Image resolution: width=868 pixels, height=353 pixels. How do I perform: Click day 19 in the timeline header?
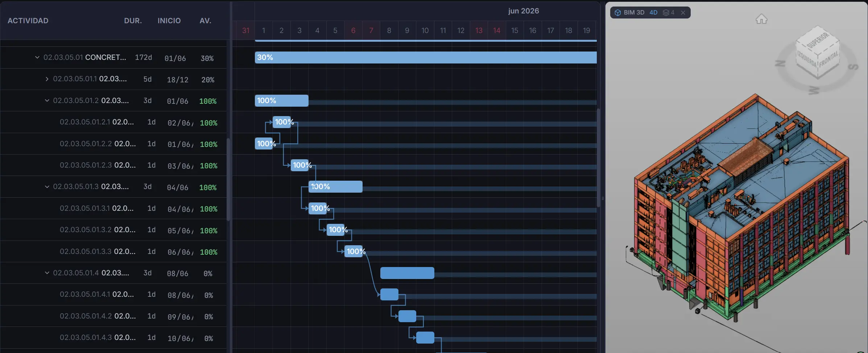(x=587, y=30)
